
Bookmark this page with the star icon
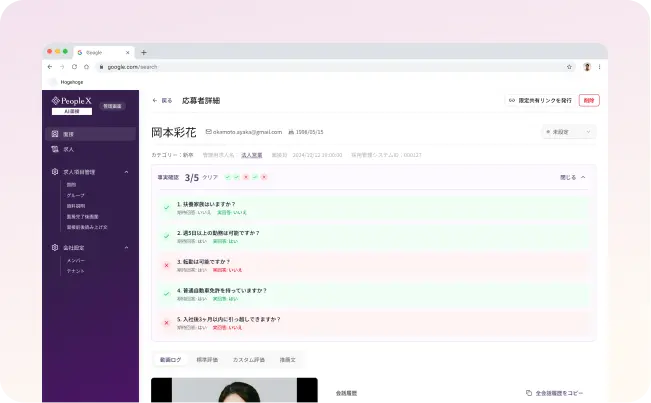(569, 67)
